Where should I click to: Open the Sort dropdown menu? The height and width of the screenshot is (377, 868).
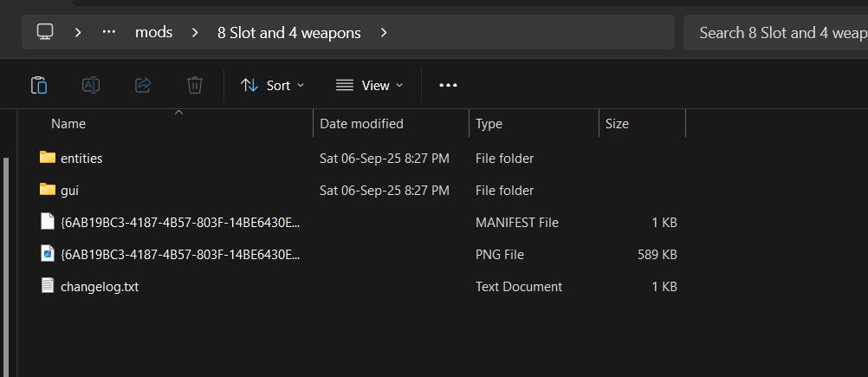pyautogui.click(x=272, y=85)
